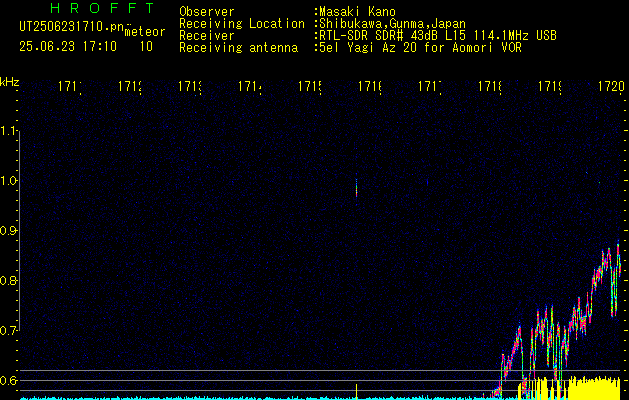Click the 1716 time axis label

click(x=370, y=86)
